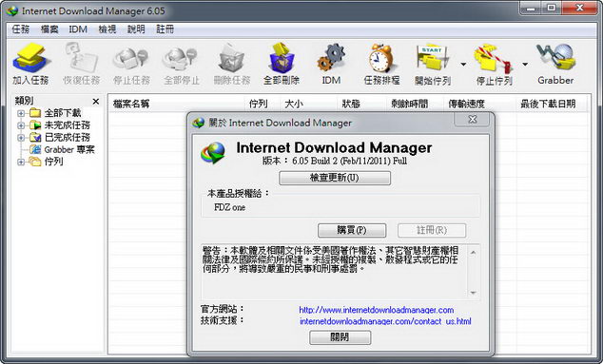Image resolution: width=603 pixels, height=364 pixels.
Task: Open the 檔案 menu
Action: [49, 29]
